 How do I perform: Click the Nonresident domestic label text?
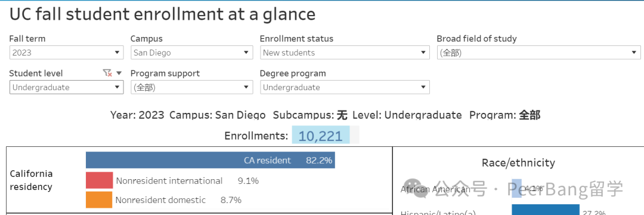(160, 200)
